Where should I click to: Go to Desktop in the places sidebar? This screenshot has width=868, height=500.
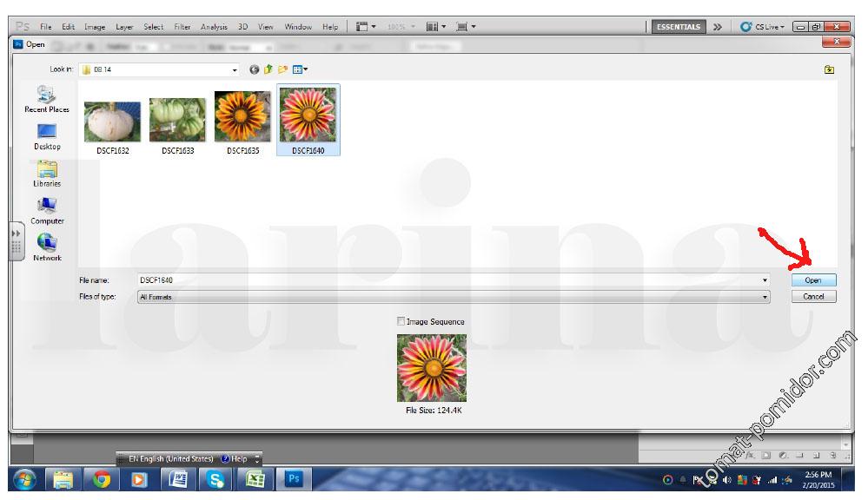[x=47, y=135]
